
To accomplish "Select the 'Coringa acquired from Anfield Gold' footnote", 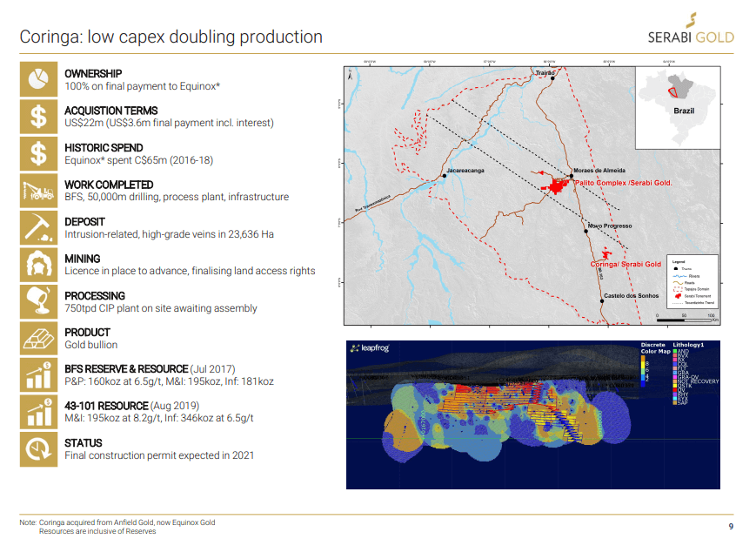I will (x=127, y=522).
